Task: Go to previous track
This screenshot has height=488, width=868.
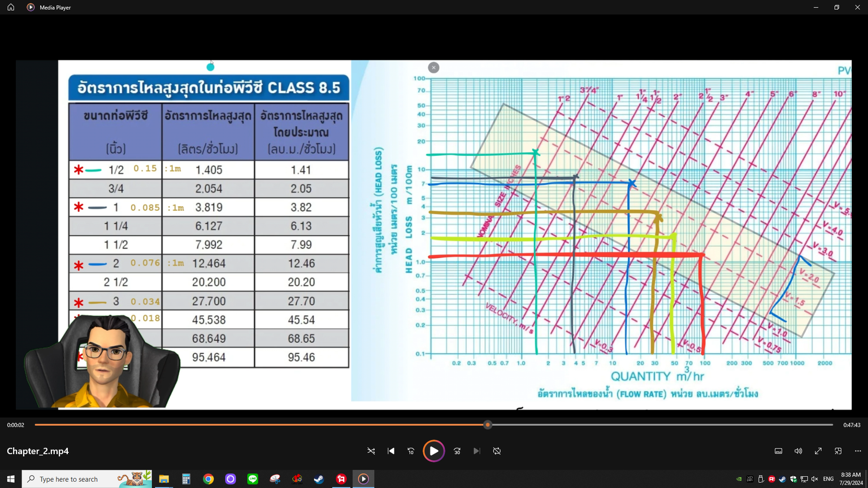Action: (391, 451)
